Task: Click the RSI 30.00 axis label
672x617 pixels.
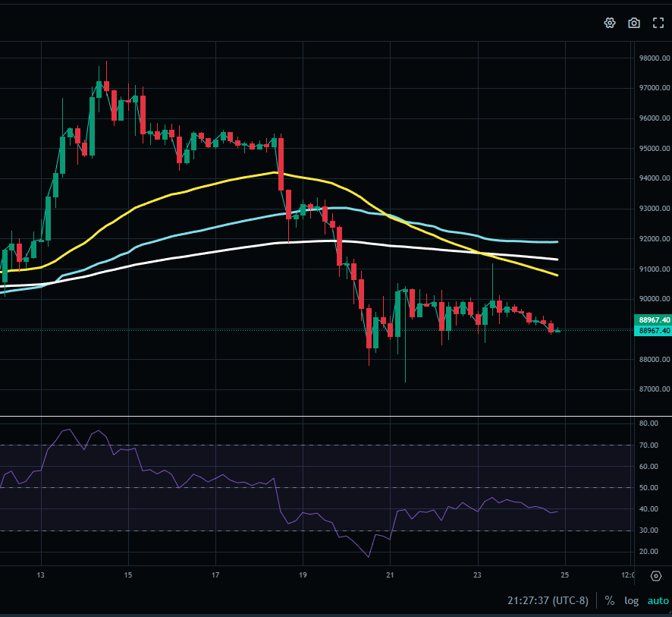Action: pos(648,530)
